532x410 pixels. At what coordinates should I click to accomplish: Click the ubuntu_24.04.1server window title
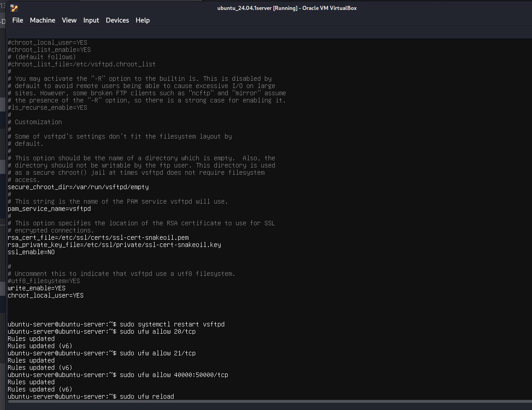point(287,8)
